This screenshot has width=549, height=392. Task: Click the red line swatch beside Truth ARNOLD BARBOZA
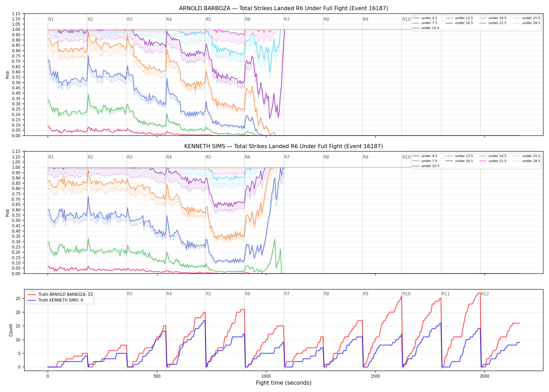pos(31,295)
